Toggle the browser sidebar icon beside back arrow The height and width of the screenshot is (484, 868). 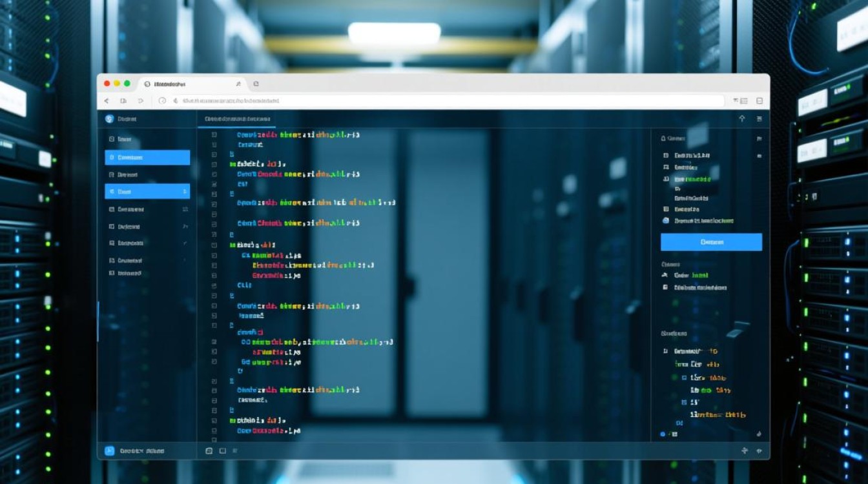[x=123, y=101]
